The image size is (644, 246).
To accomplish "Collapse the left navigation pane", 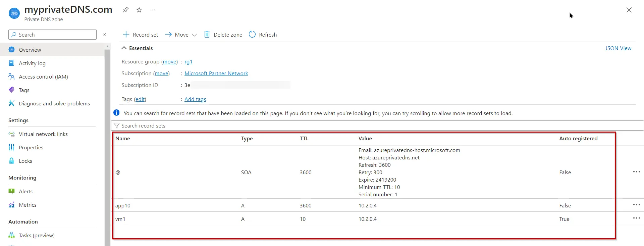I will 104,35.
